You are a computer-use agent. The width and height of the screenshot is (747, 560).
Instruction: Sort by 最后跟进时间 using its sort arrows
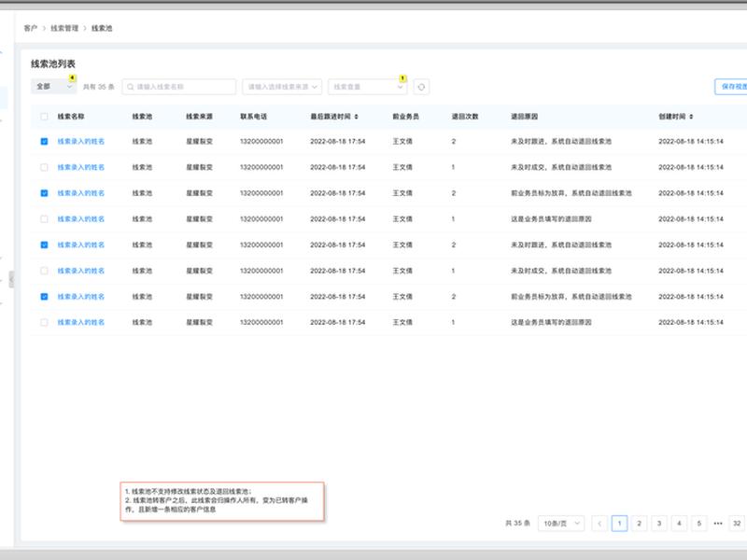click(x=357, y=117)
